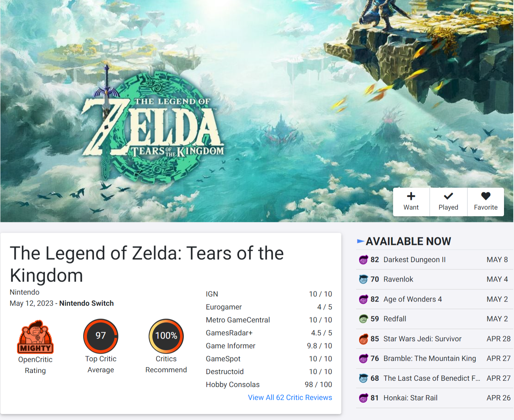This screenshot has height=420, width=514.
Task: Open Redfall game page
Action: [x=395, y=319]
